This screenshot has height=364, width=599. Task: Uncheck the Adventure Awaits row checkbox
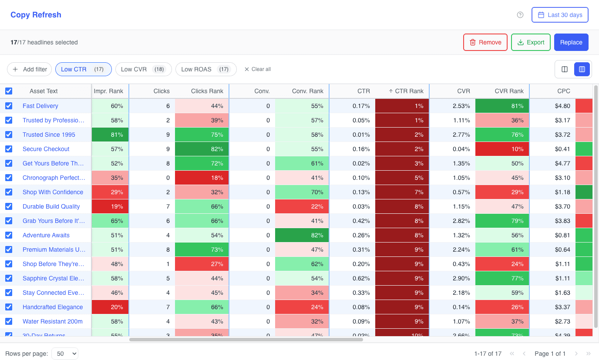tap(9, 235)
